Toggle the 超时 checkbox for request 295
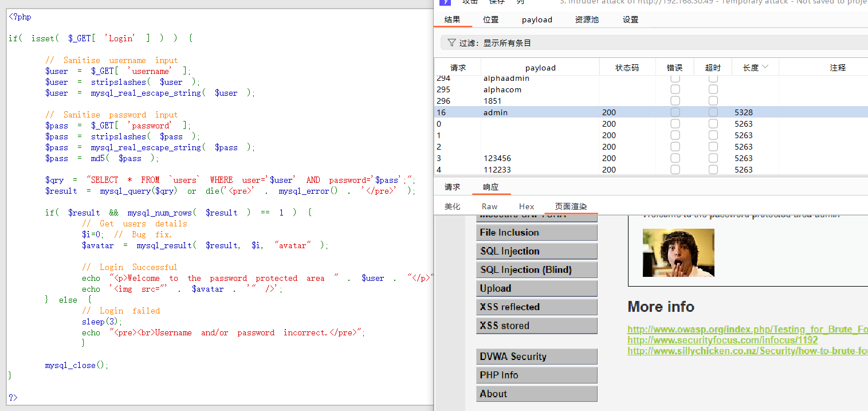Image resolution: width=868 pixels, height=411 pixels. (x=713, y=89)
